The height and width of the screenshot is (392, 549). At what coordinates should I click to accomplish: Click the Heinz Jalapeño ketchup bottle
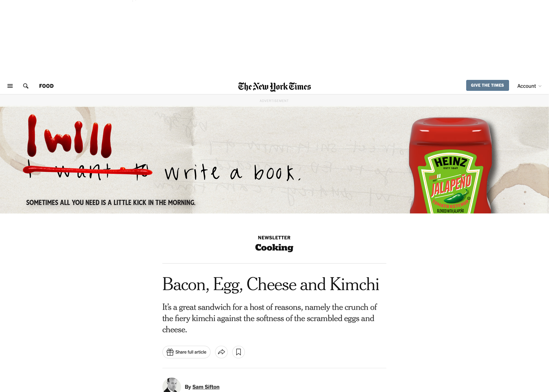click(450, 165)
